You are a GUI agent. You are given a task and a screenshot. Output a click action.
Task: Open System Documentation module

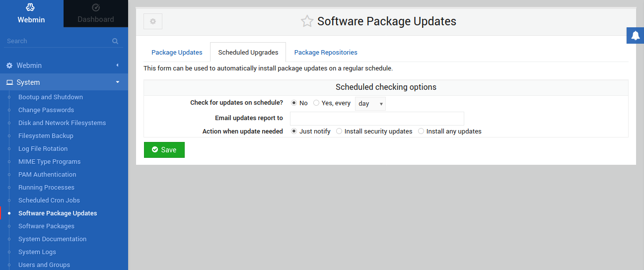click(x=53, y=239)
